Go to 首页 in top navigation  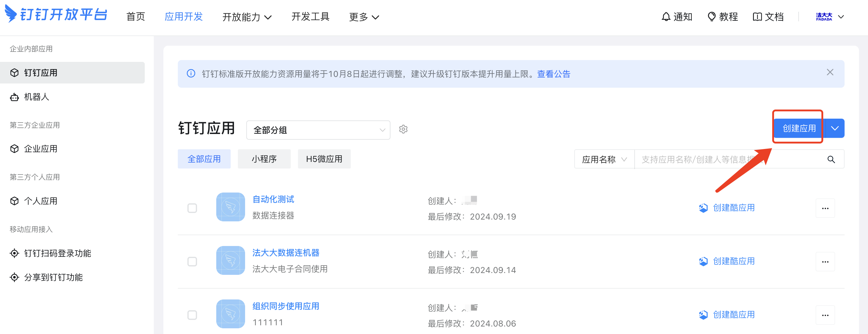tap(135, 17)
